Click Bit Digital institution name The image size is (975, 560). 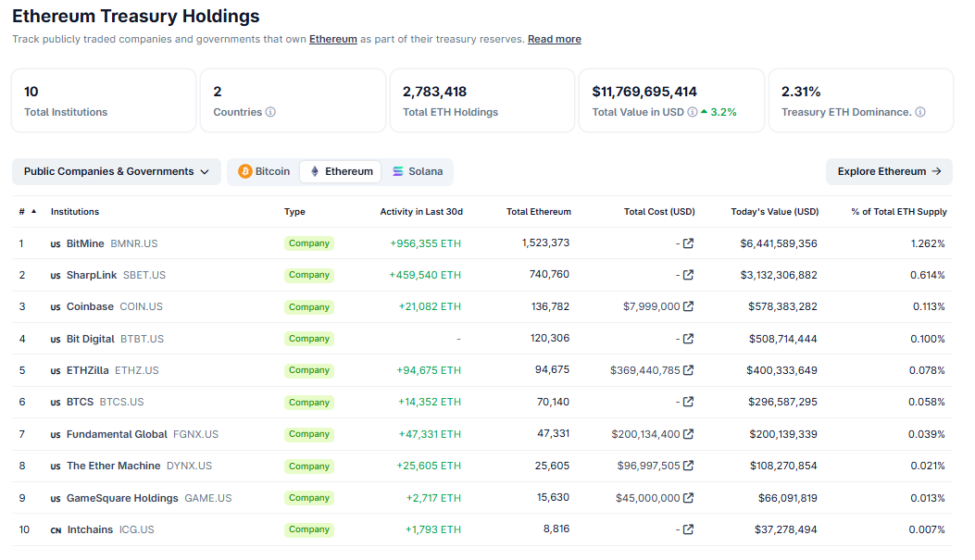pos(90,340)
